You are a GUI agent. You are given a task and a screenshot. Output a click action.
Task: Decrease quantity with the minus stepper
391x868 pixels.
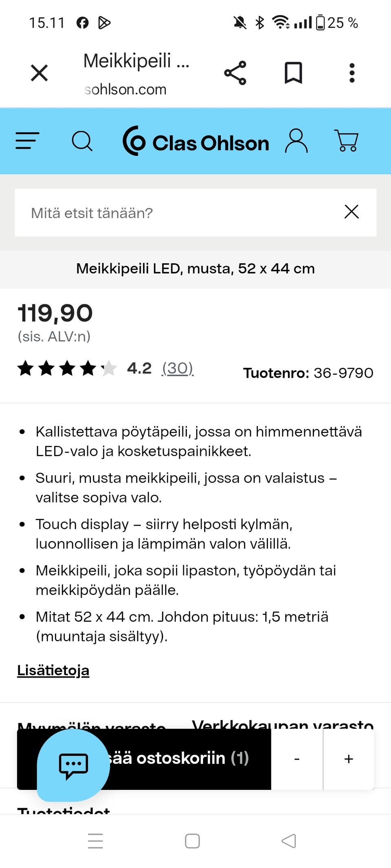pyautogui.click(x=297, y=759)
